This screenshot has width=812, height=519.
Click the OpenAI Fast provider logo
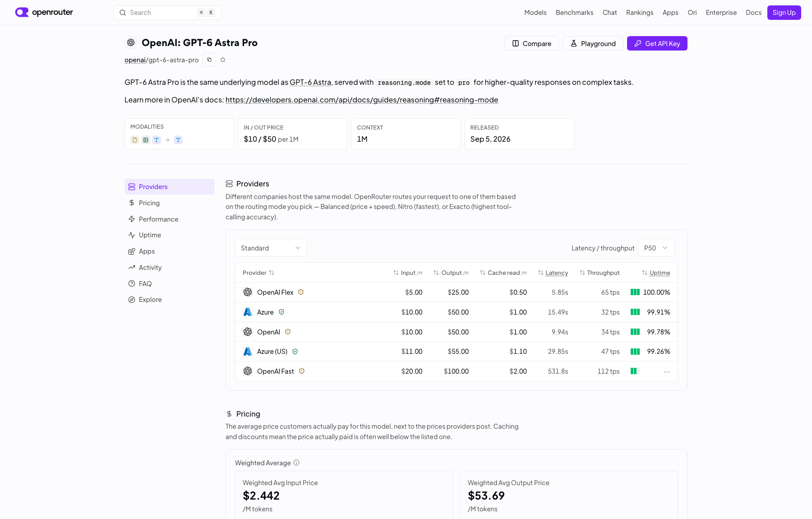[x=248, y=371]
